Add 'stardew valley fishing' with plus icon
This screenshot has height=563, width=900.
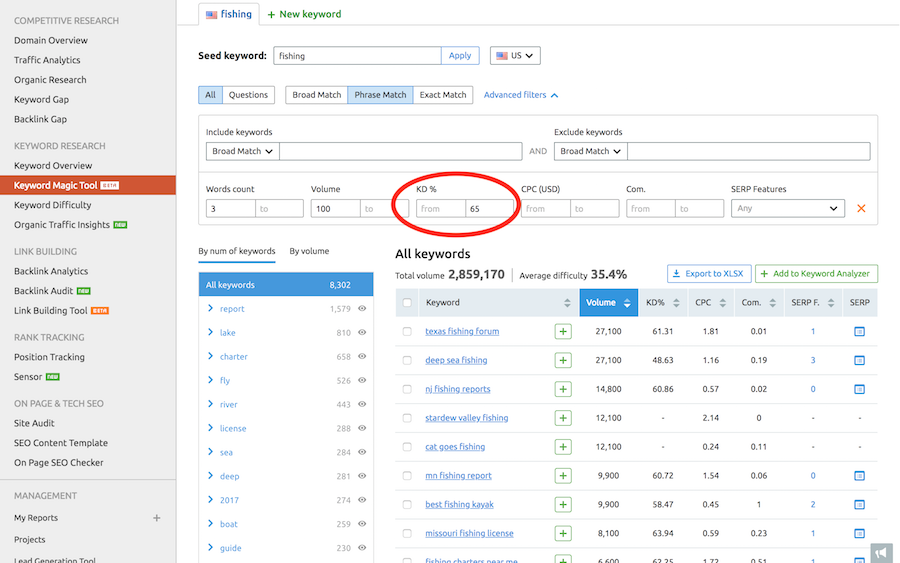[x=562, y=418]
